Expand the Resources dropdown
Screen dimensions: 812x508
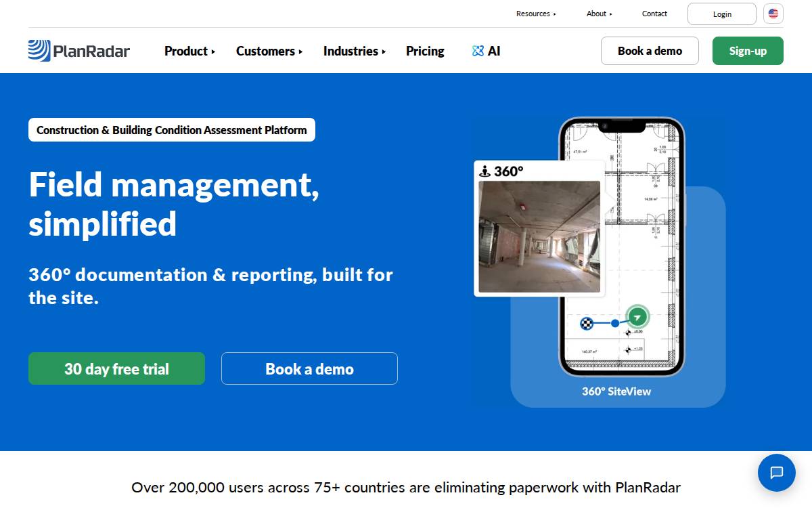[x=536, y=14]
